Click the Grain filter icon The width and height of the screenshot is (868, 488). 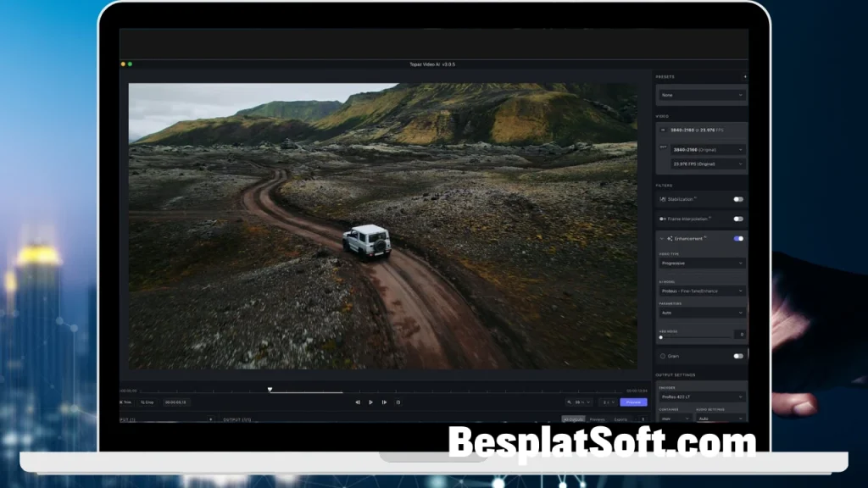pos(663,356)
